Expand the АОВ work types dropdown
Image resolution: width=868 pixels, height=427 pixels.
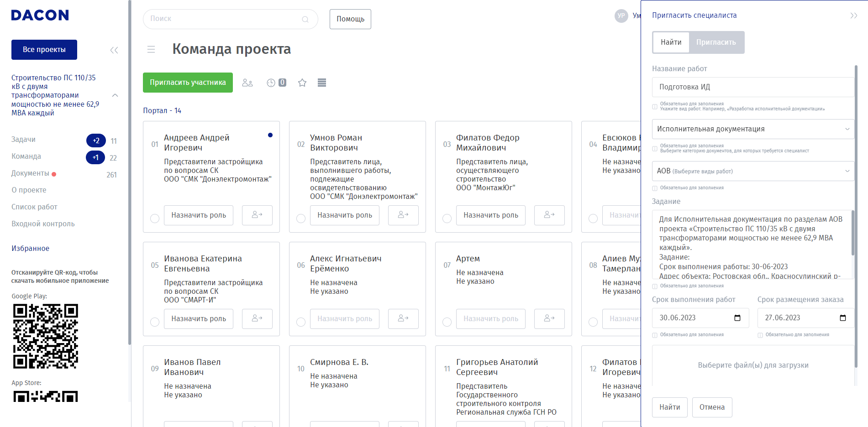tap(752, 171)
